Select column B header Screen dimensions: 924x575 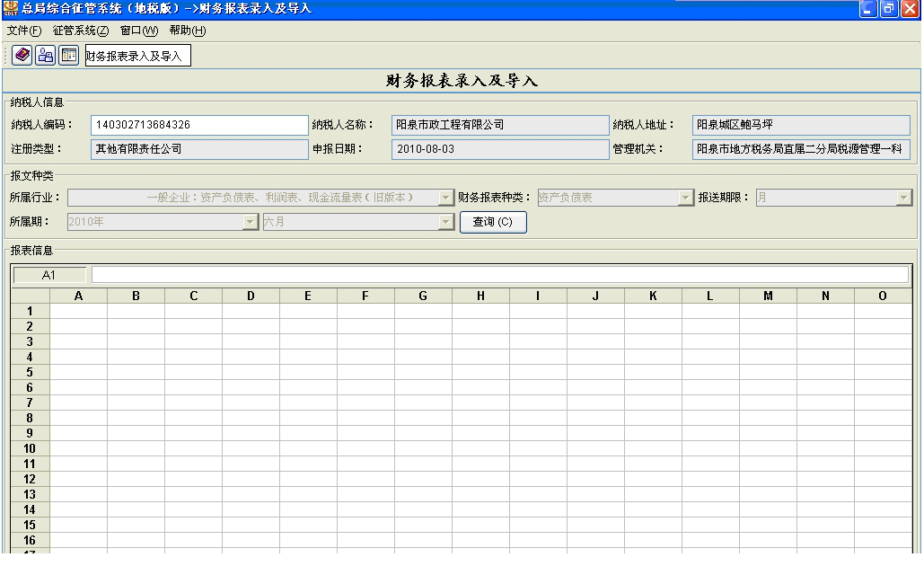pos(136,296)
